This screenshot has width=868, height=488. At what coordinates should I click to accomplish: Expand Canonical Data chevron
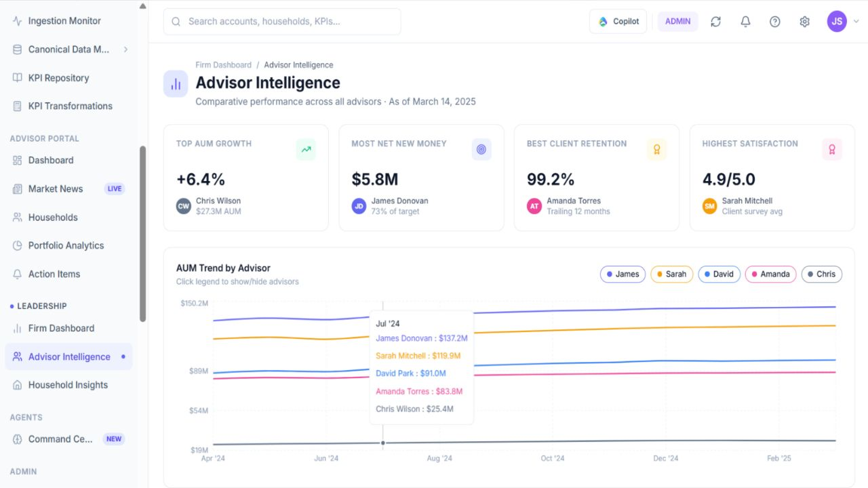pyautogui.click(x=125, y=49)
